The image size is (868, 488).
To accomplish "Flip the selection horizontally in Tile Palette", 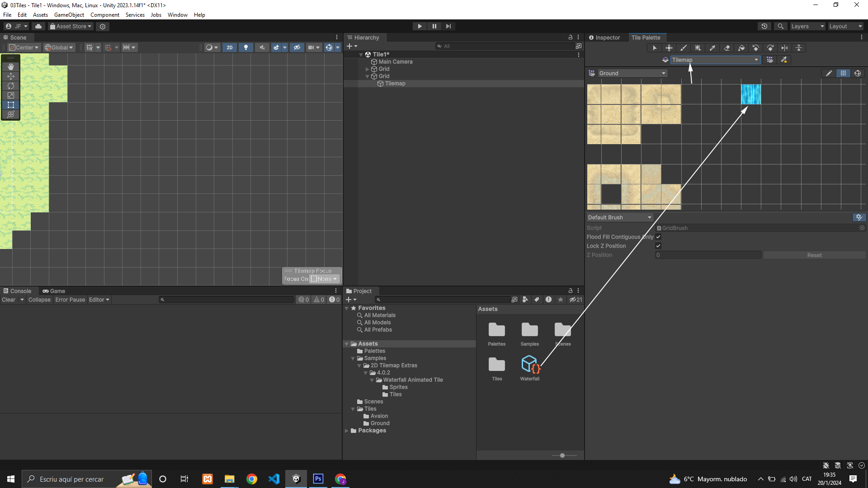I will pos(785,48).
